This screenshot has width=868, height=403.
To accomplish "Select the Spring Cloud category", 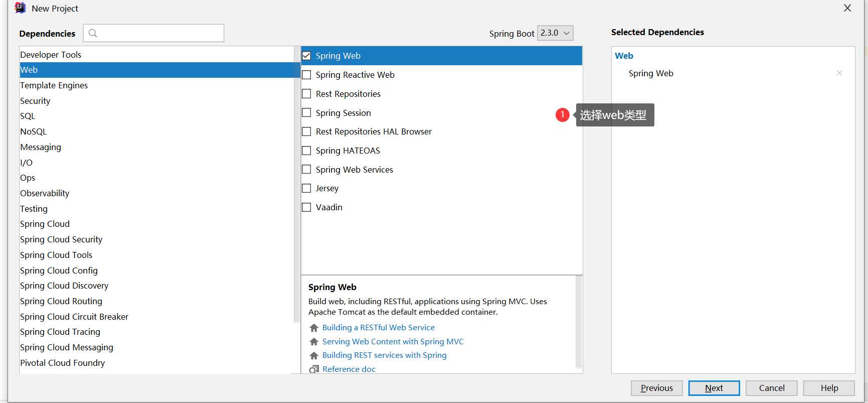I will (156, 224).
